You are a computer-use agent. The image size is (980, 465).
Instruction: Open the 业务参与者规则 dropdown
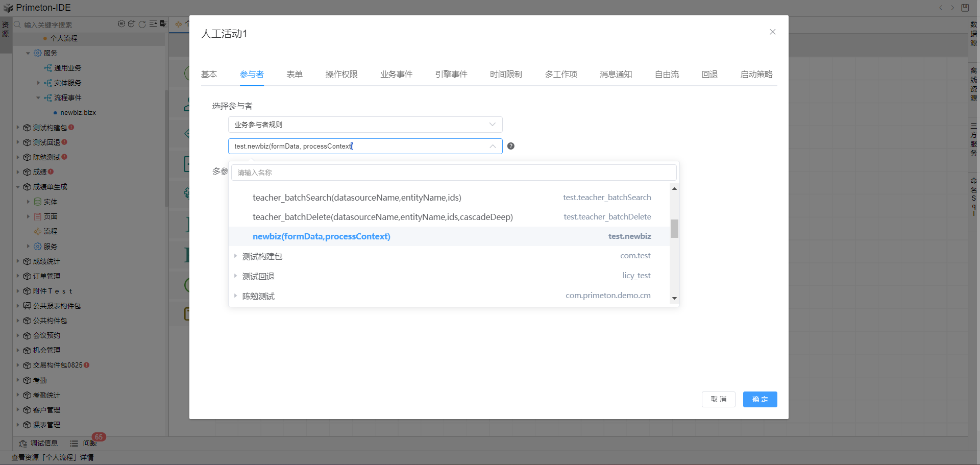pyautogui.click(x=365, y=125)
